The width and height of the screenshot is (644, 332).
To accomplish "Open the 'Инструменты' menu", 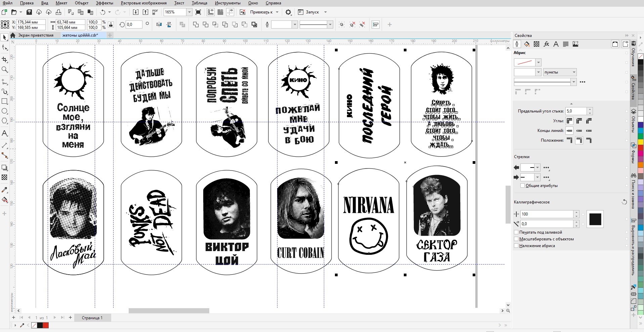I will [228, 3].
